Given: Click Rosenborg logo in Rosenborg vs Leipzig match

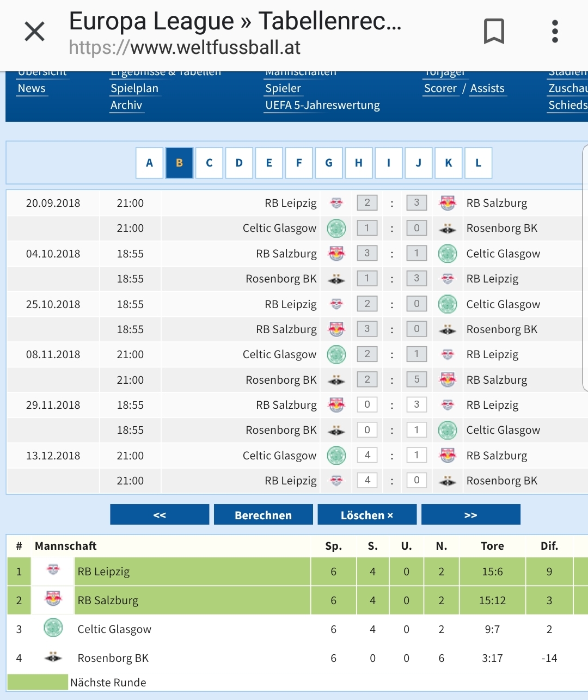Looking at the screenshot, I should click(336, 279).
